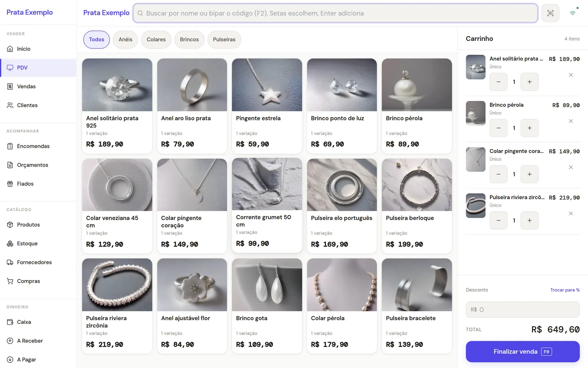Select Anel ajustável flor product card

coord(192,306)
